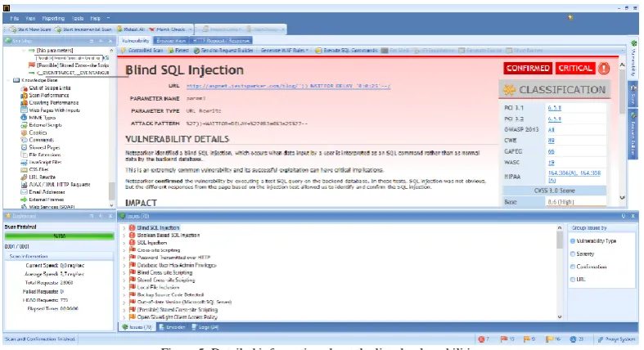644x350 pixels.
Task: Click the Proxy System status icon
Action: click(601, 339)
